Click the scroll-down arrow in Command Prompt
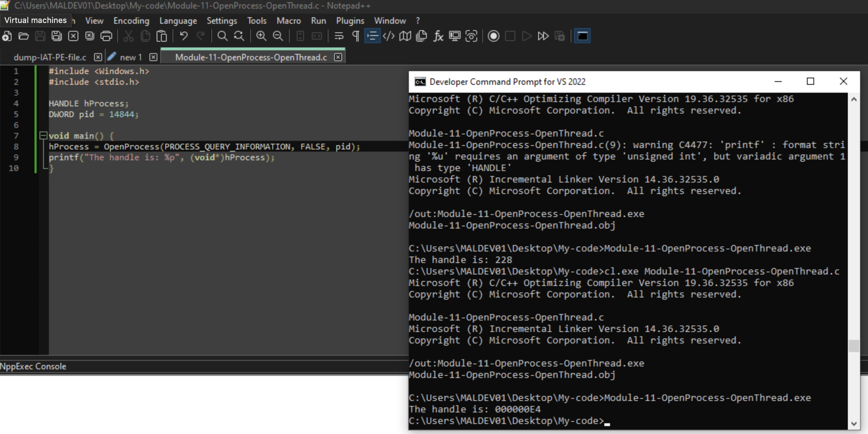Viewport: 868px width, 434px height. click(x=854, y=424)
